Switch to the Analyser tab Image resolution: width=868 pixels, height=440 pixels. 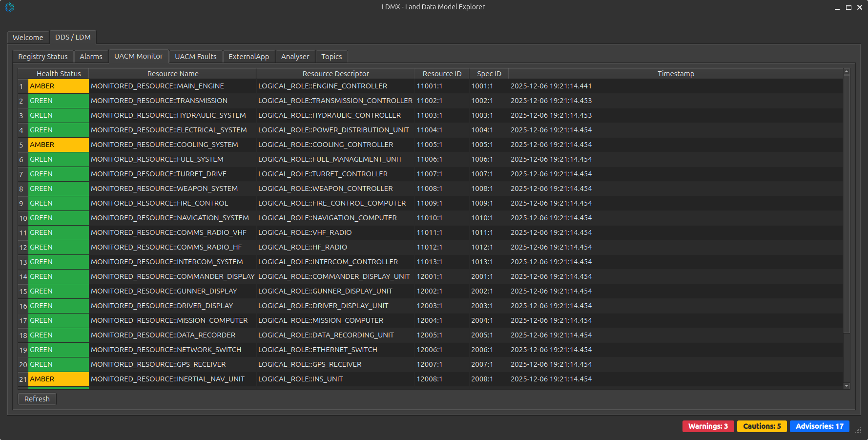coord(295,56)
